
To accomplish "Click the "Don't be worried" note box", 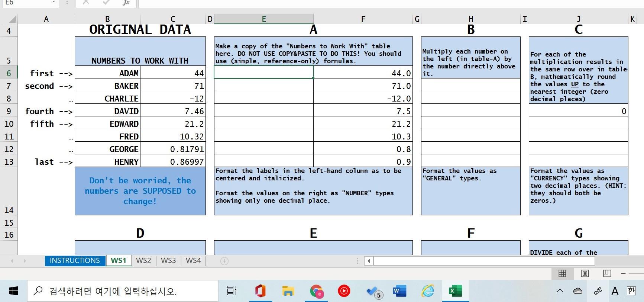I will [x=140, y=191].
